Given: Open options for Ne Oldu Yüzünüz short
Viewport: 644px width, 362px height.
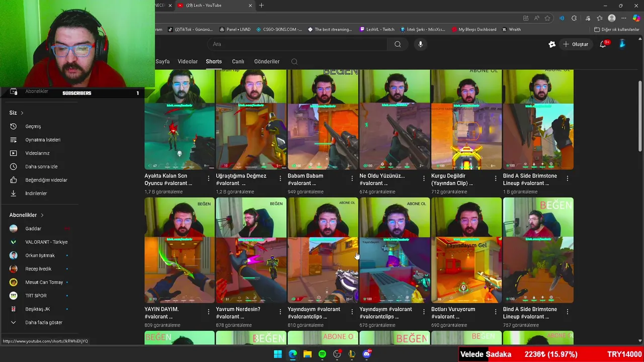Looking at the screenshot, I should pos(424,178).
